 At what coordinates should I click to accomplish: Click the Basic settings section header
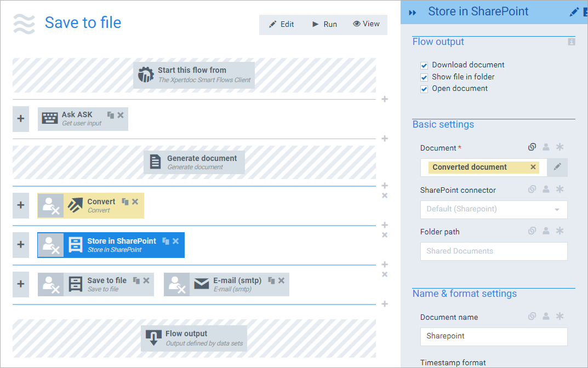[443, 124]
